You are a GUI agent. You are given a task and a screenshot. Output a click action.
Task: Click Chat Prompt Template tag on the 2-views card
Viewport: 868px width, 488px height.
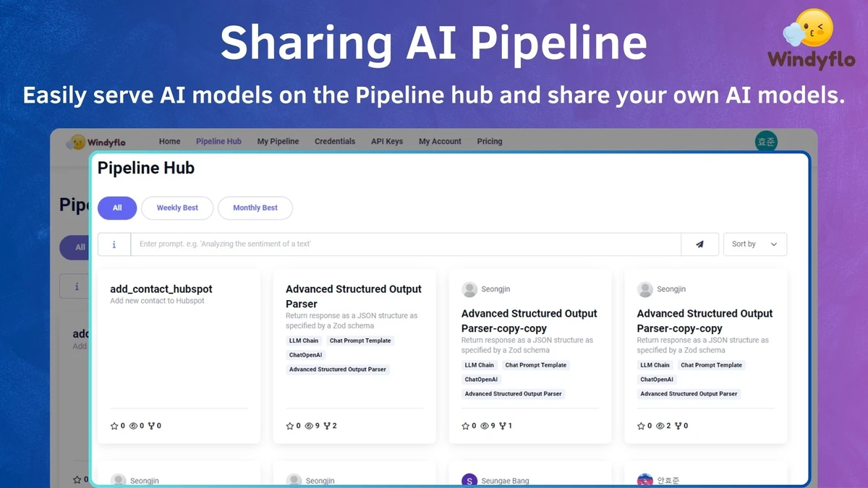[x=712, y=365]
